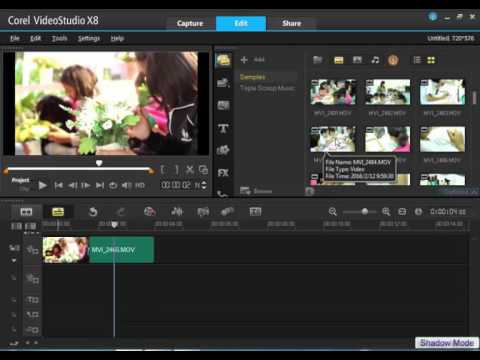Open the Settings menu
The width and height of the screenshot is (480, 360).
click(89, 39)
